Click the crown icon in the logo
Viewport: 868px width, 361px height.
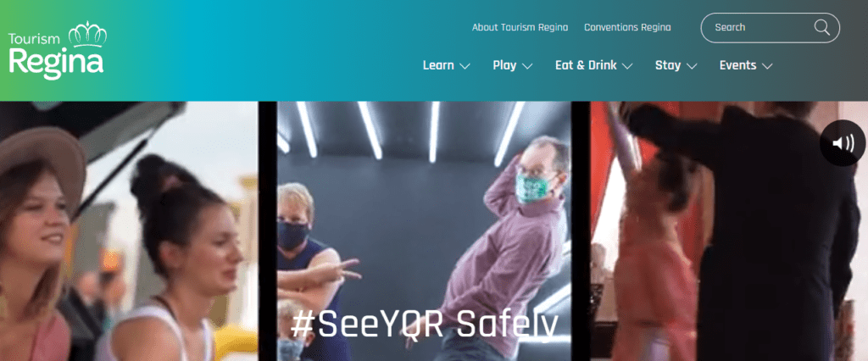87,35
